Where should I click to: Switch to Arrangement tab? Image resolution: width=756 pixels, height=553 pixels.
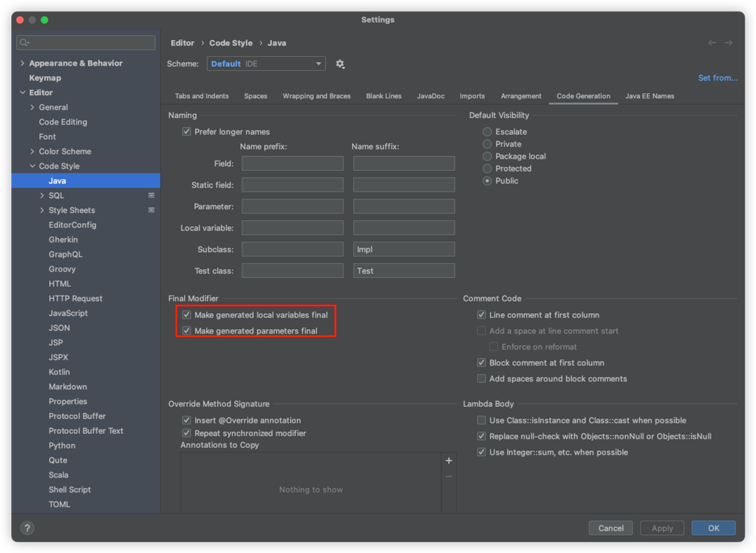(521, 96)
